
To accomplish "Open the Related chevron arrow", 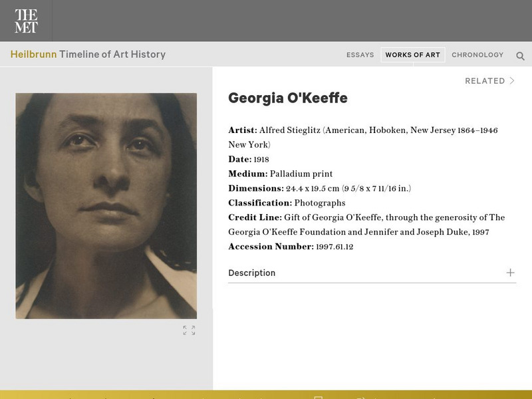I will click(512, 81).
